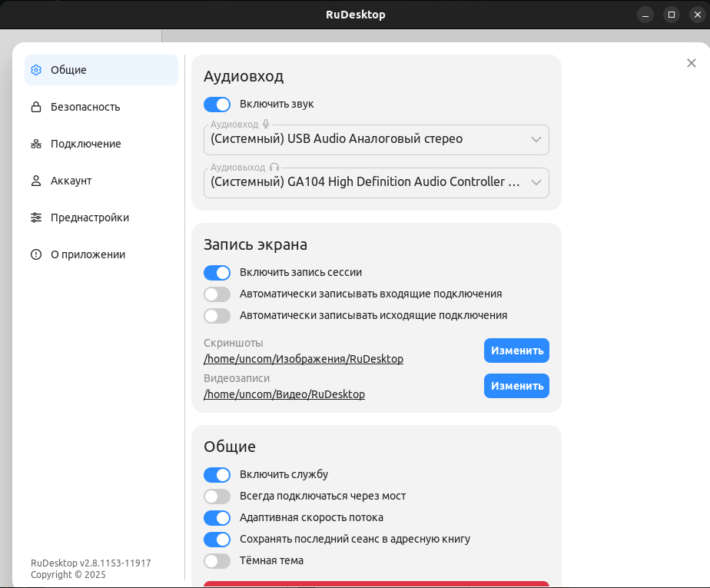Click the sliders icon beside Преднастройки
710x588 pixels.
(36, 218)
